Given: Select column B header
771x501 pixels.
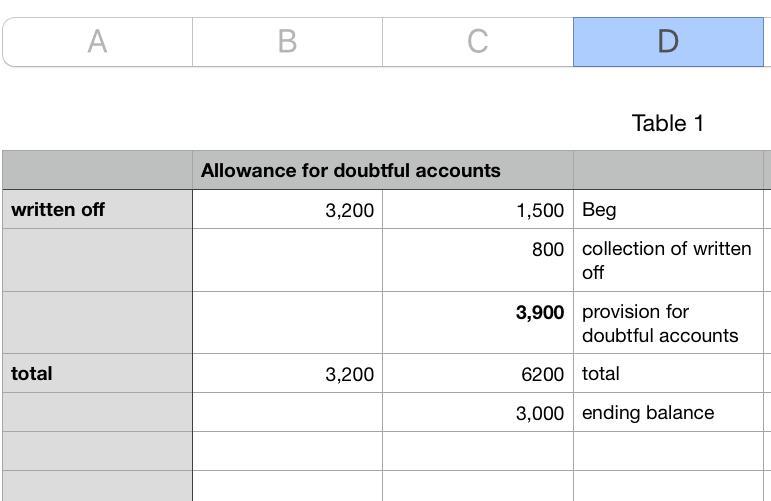Looking at the screenshot, I should (287, 42).
